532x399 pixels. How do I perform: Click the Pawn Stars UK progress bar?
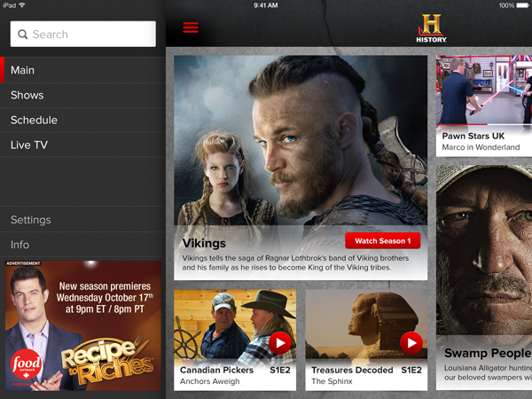click(x=484, y=124)
